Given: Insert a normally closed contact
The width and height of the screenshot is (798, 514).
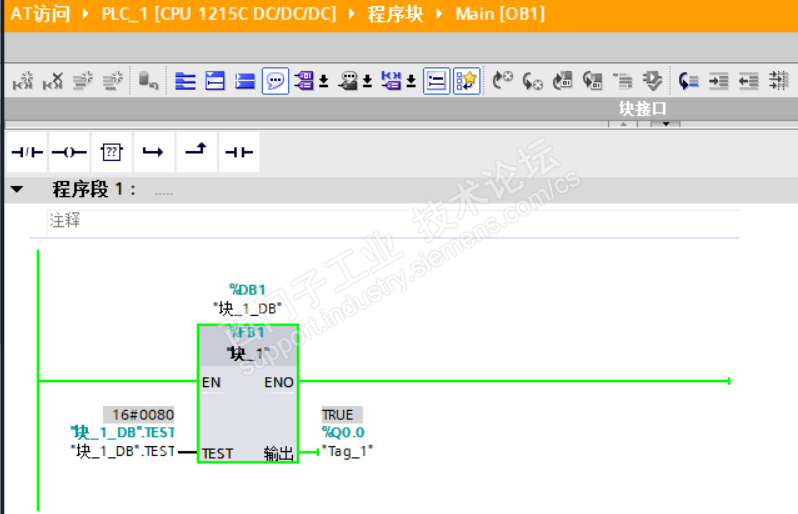Looking at the screenshot, I should click(27, 152).
